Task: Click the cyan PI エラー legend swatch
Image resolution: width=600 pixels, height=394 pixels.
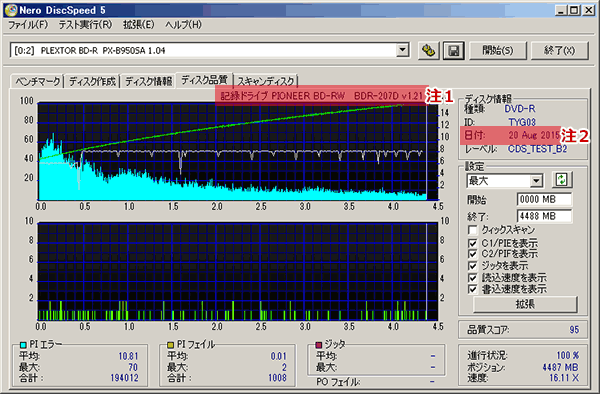Action: tap(23, 345)
